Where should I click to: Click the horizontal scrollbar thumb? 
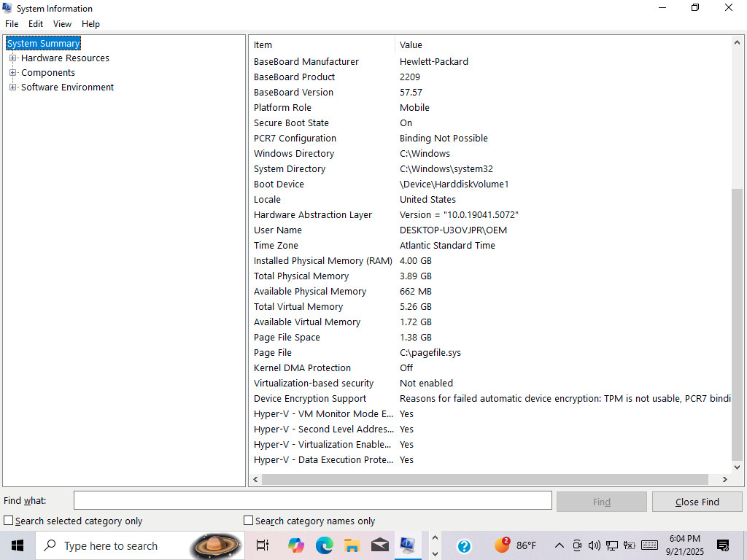[x=484, y=480]
